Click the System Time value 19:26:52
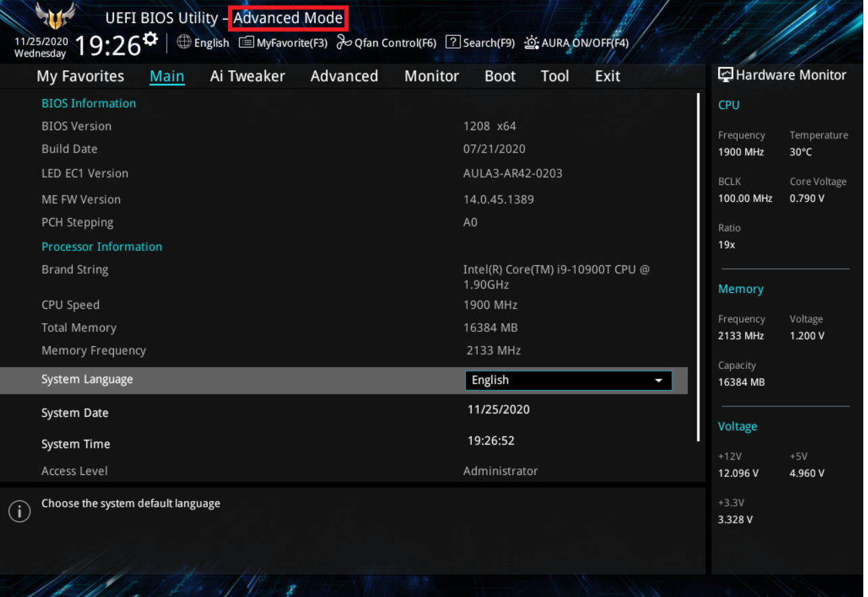868x597 pixels. (491, 441)
